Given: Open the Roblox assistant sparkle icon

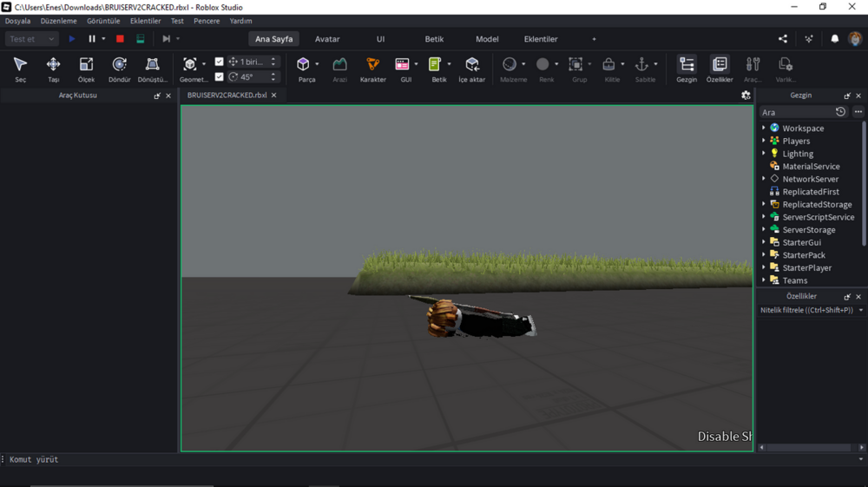Looking at the screenshot, I should [x=809, y=39].
